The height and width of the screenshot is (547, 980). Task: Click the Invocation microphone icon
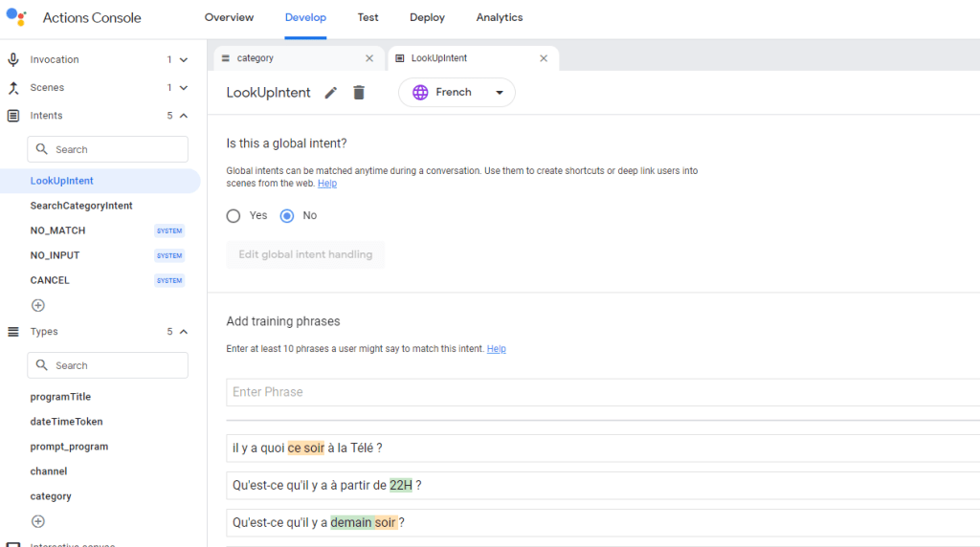pos(13,59)
